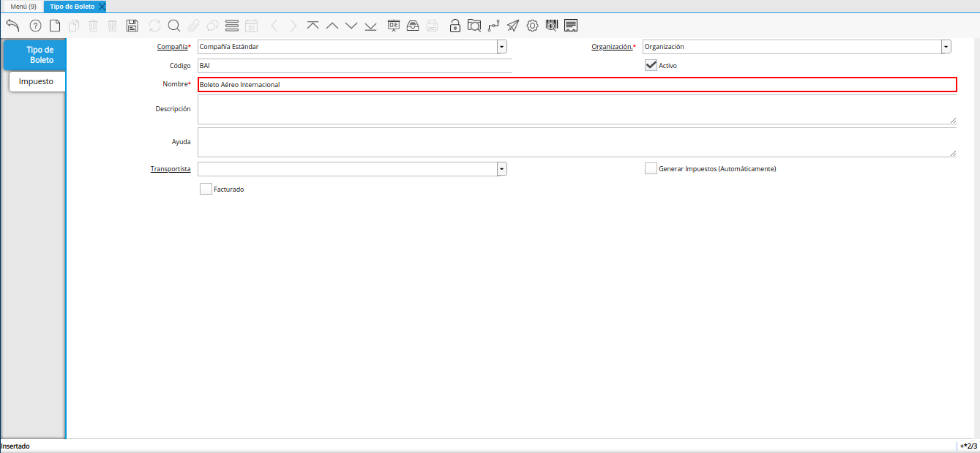Image resolution: width=980 pixels, height=453 pixels.
Task: Switch to the Menú (9) tab
Action: pyautogui.click(x=23, y=6)
